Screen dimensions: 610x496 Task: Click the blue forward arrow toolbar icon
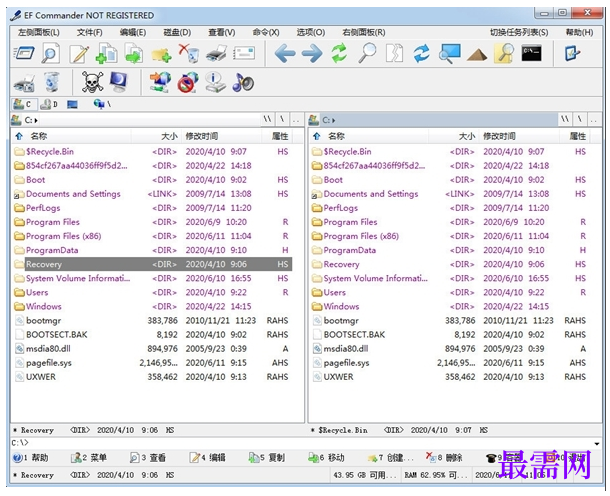click(312, 53)
